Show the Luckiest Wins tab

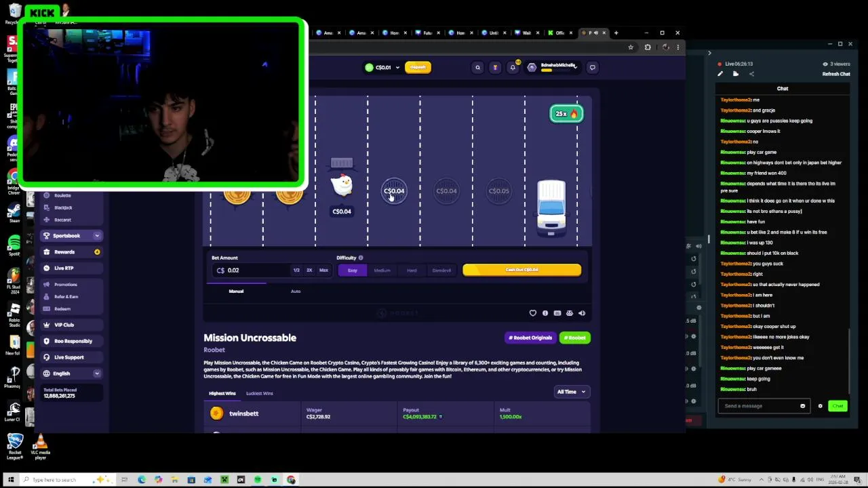point(260,393)
